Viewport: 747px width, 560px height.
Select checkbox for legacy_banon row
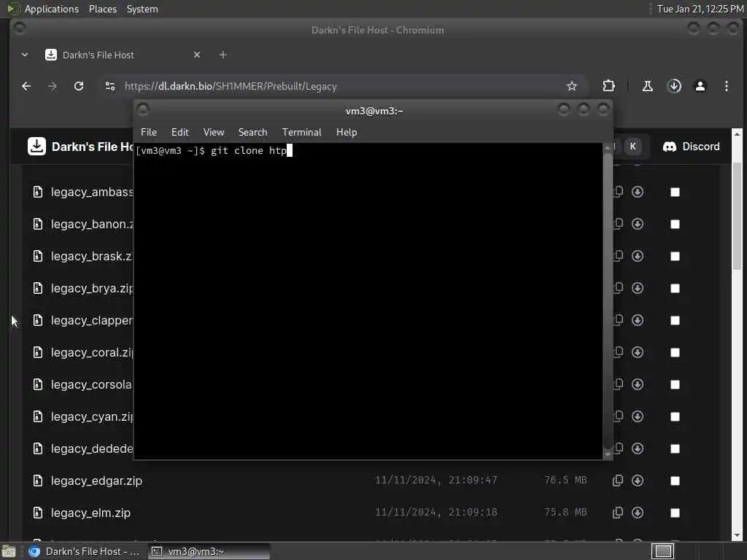pos(675,225)
